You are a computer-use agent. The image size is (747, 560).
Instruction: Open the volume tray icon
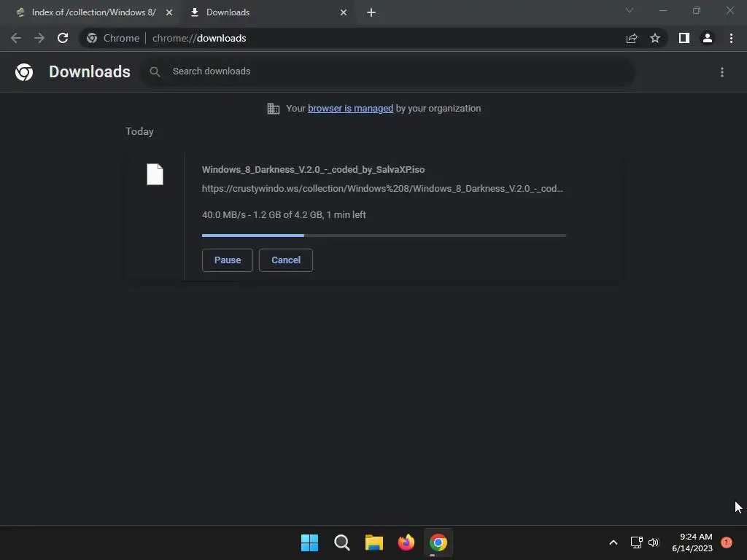(654, 542)
